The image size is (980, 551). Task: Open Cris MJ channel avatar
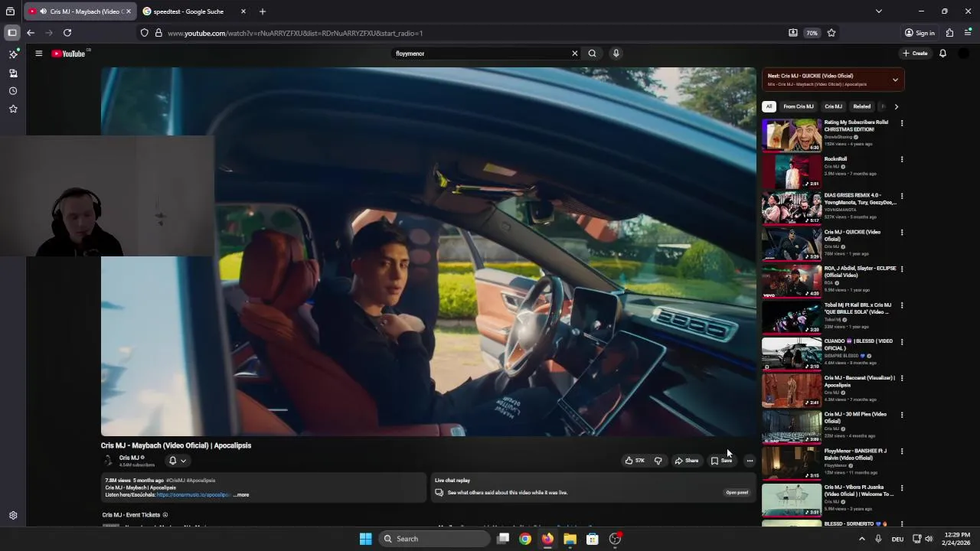tap(108, 461)
